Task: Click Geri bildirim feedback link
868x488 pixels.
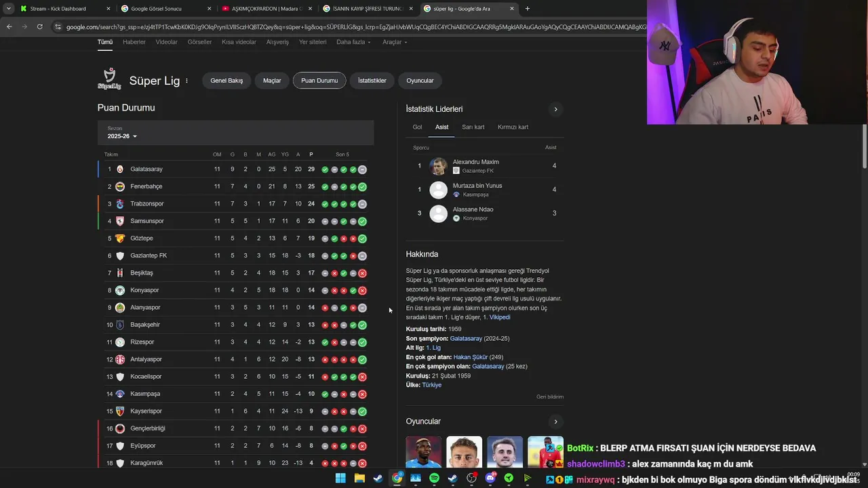Action: tap(550, 396)
